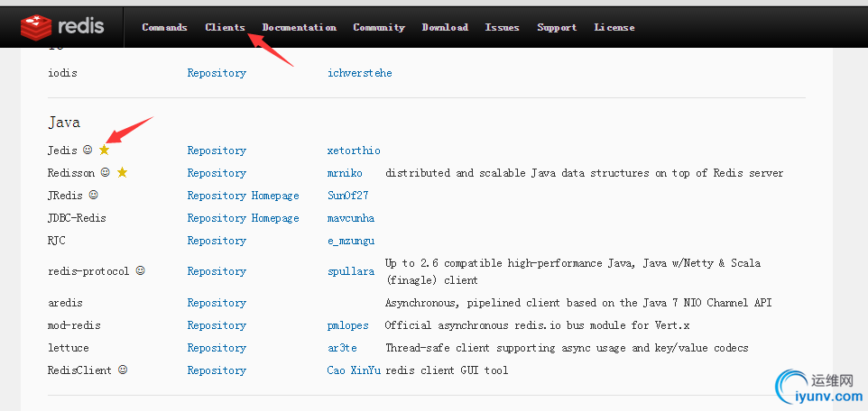Visit author link ar3te
The width and height of the screenshot is (868, 411).
pos(342,348)
